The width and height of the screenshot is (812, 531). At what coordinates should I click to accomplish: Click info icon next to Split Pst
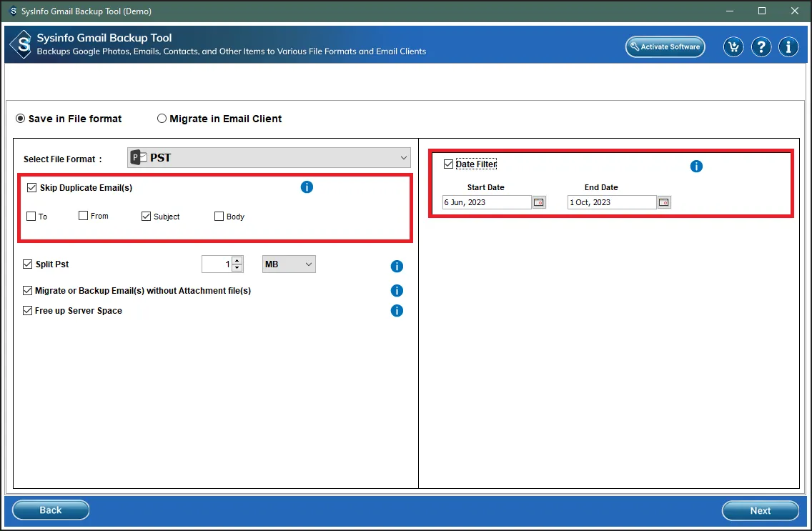[397, 266]
